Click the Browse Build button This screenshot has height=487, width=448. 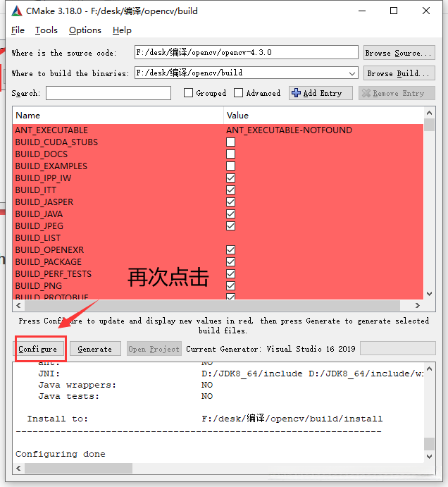(399, 73)
